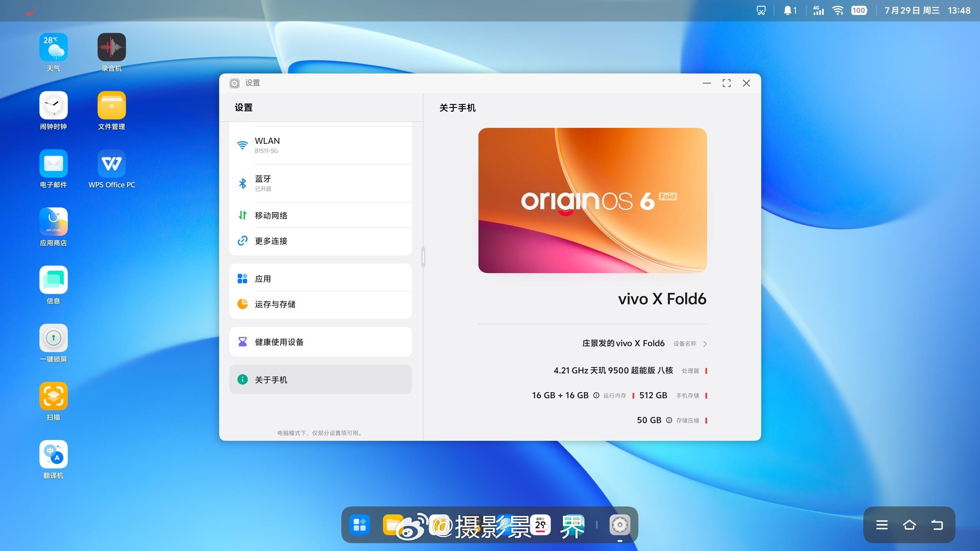
Task: Click the bold 设置 heading above the settings list
Action: [x=244, y=107]
